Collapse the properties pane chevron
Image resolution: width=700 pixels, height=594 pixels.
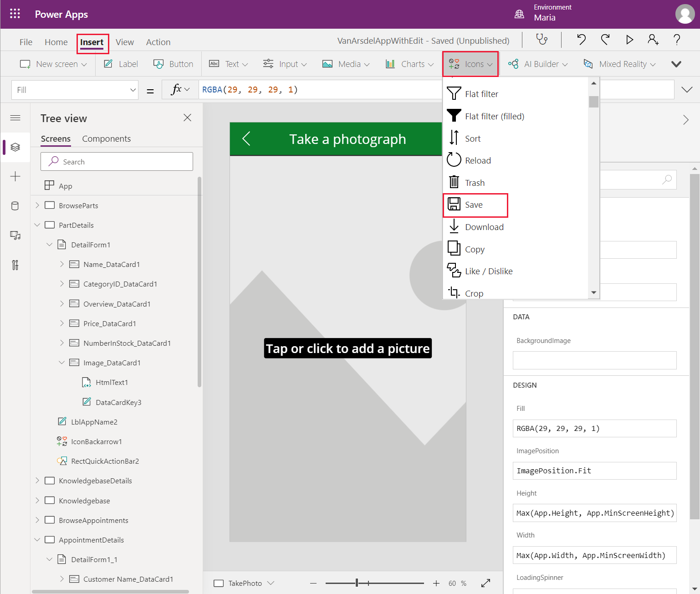click(x=686, y=120)
